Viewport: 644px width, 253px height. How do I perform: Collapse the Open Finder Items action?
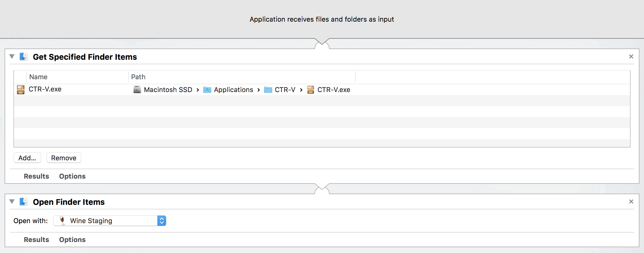point(12,201)
